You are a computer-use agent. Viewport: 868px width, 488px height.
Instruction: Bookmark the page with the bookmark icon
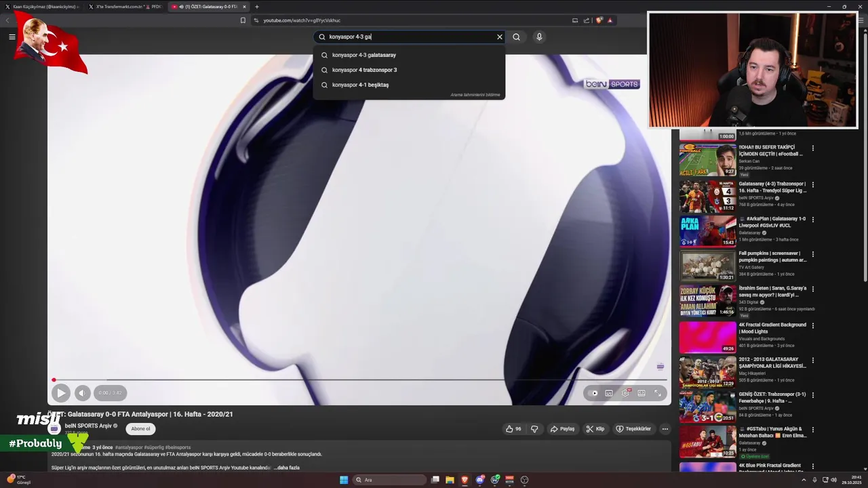tap(243, 20)
